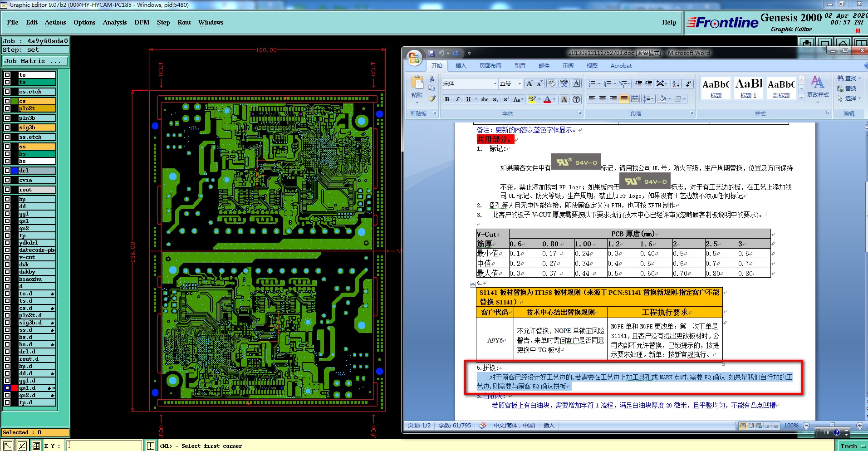
Task: Open the Actions menu in Genesis
Action: pyautogui.click(x=55, y=22)
